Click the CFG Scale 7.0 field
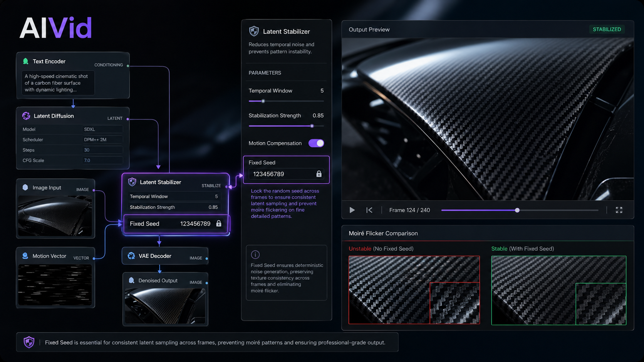The width and height of the screenshot is (644, 362). point(102,160)
